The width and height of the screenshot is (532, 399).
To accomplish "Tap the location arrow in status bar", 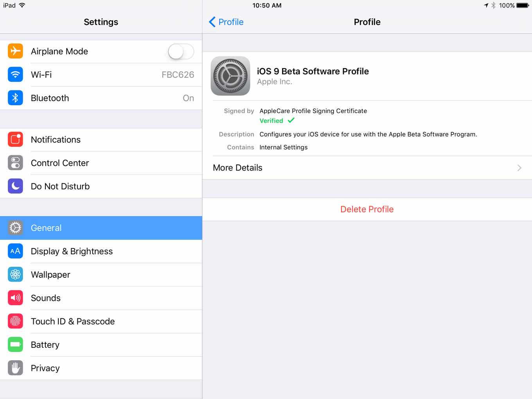I will [x=486, y=5].
